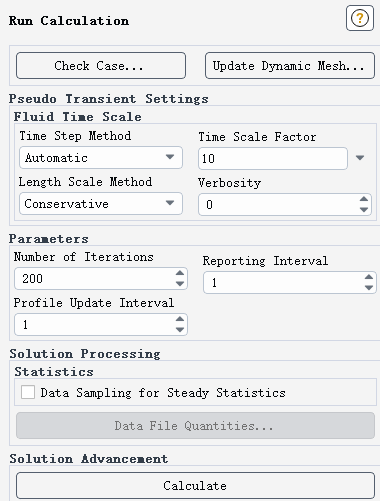The width and height of the screenshot is (380, 501).
Task: Increase the Verbosity value with up arrow
Action: pos(364,199)
